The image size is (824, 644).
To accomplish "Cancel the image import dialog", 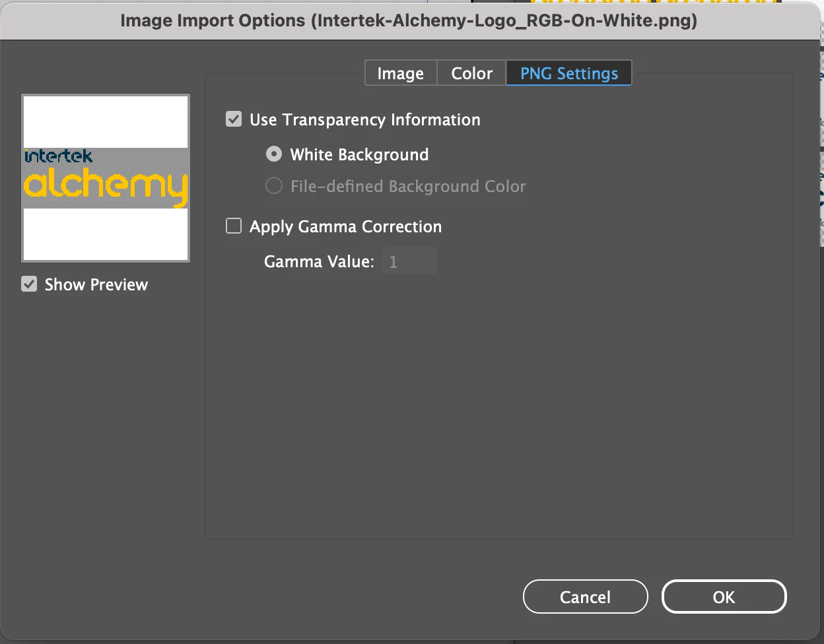I will 585,597.
